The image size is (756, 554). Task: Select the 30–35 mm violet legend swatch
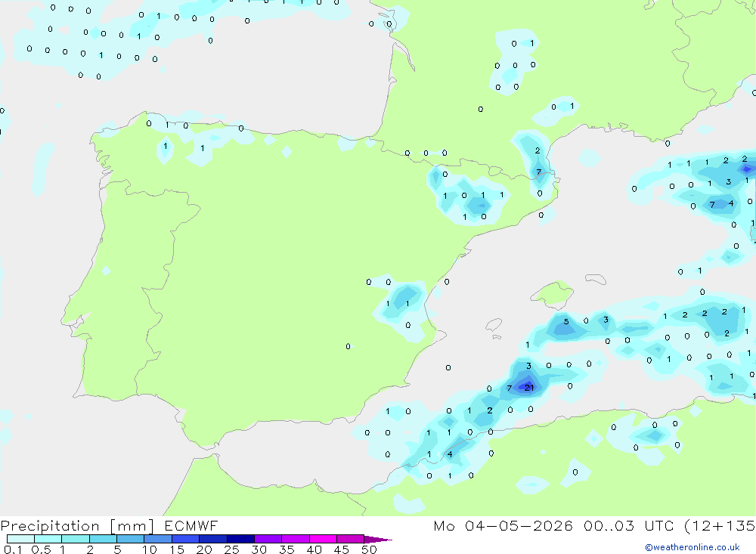pyautogui.click(x=268, y=539)
